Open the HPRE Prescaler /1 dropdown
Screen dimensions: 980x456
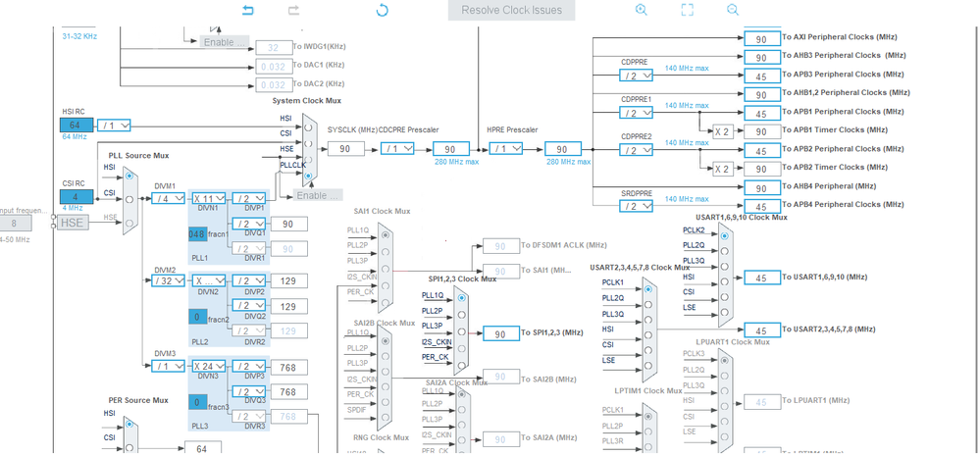tap(506, 149)
